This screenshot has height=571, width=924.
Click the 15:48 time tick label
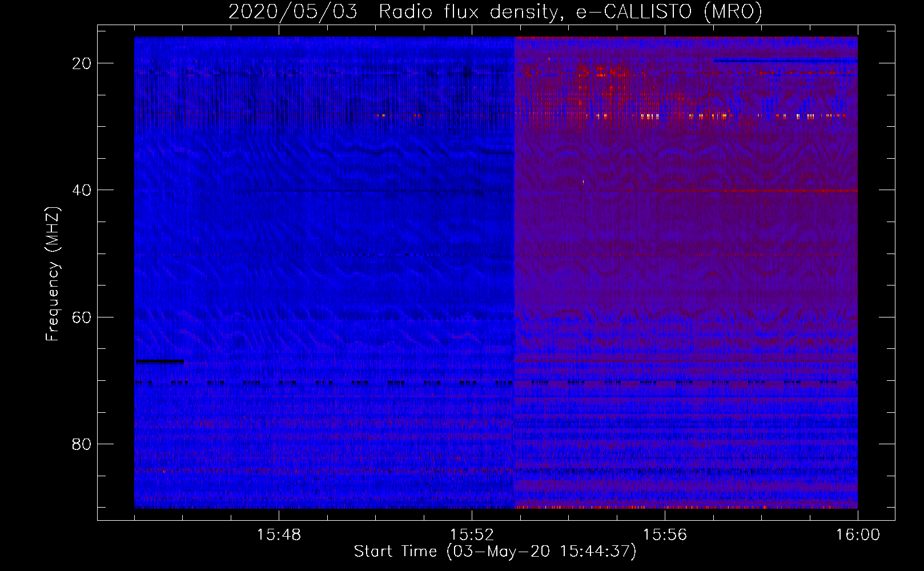(279, 535)
